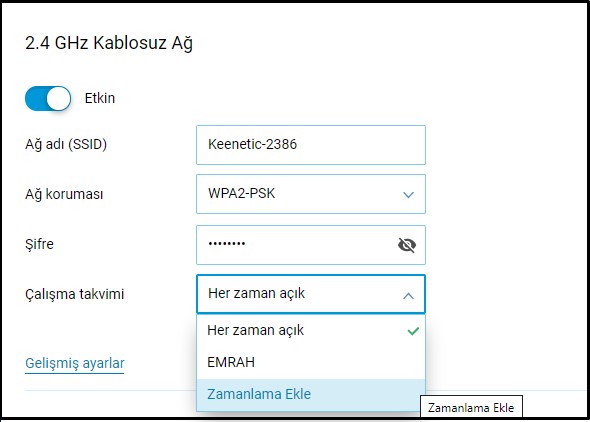This screenshot has height=422, width=590.
Task: Click the down chevron in Ağ koruması
Action: pyautogui.click(x=408, y=195)
